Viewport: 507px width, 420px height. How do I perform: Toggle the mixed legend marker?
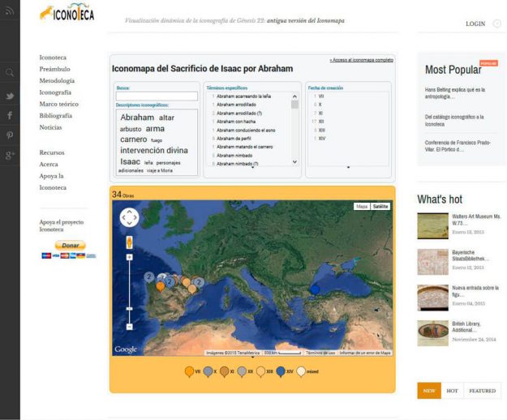point(301,371)
